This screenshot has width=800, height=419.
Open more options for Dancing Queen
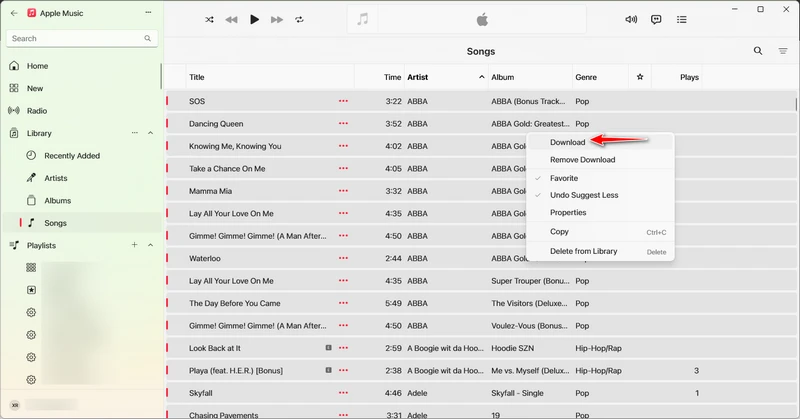click(343, 124)
